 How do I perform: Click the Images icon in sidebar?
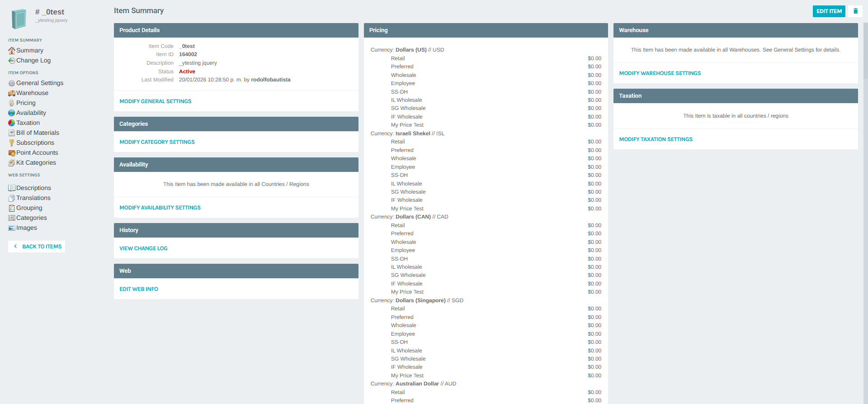tap(12, 228)
